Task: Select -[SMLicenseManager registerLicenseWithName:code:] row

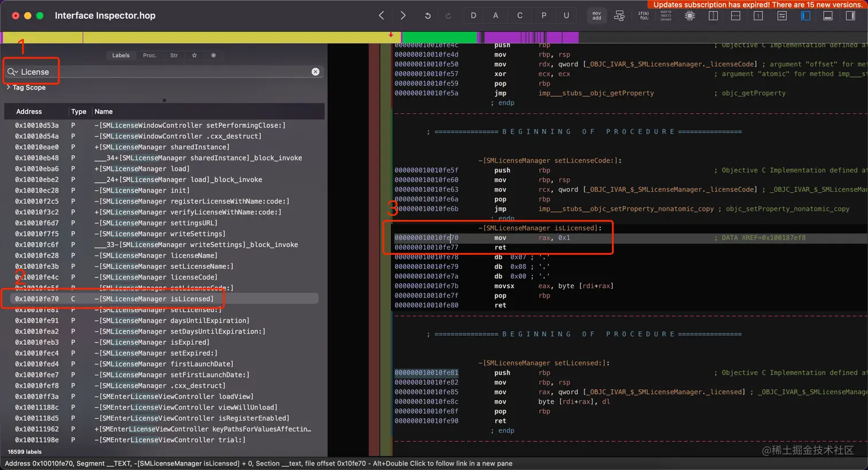Action: tap(164, 201)
